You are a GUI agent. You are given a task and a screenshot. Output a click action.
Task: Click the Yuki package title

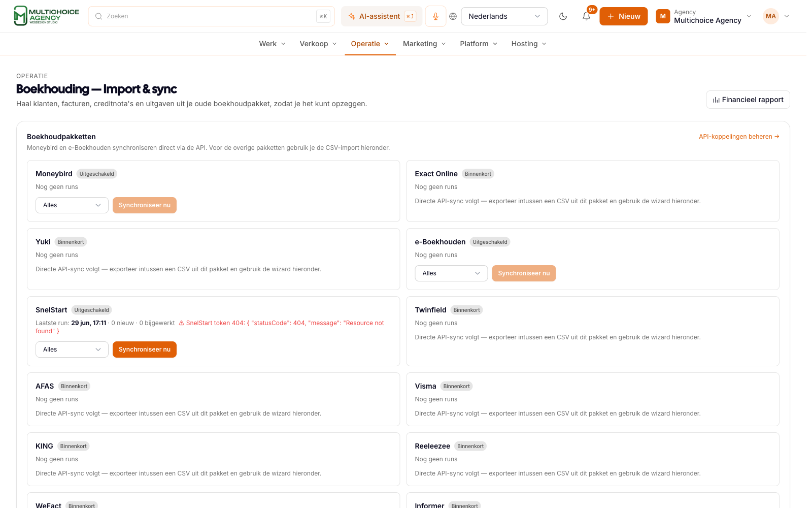click(x=43, y=242)
